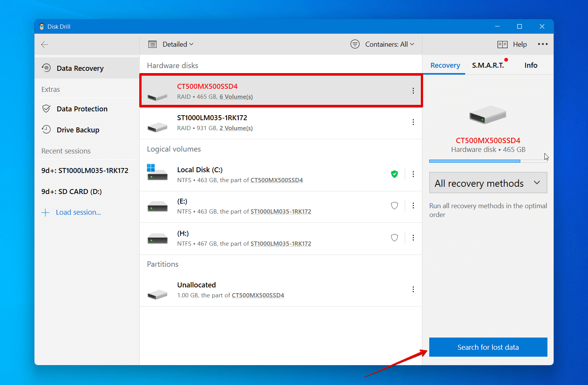588x385 pixels.
Task: Open options menu for Local Disk (C:)
Action: point(413,174)
